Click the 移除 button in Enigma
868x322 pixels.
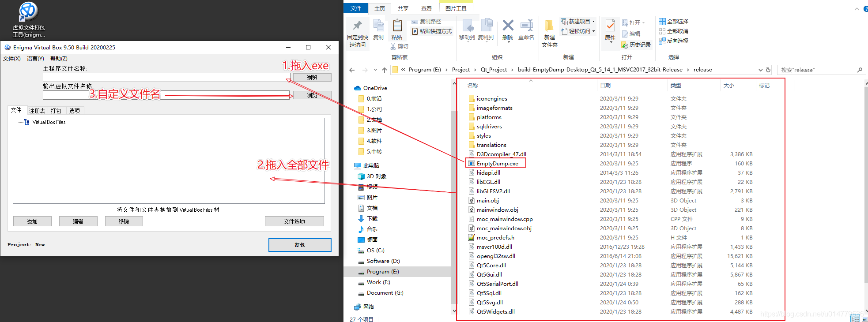124,221
